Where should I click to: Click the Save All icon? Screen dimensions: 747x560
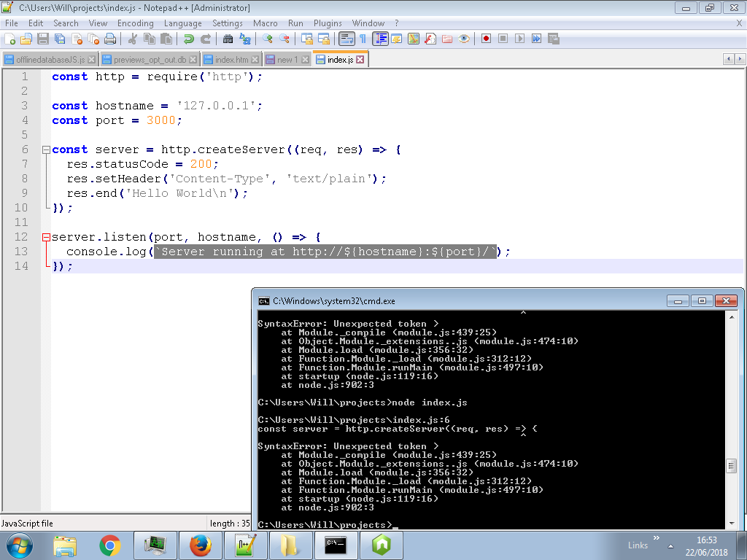click(x=60, y=39)
